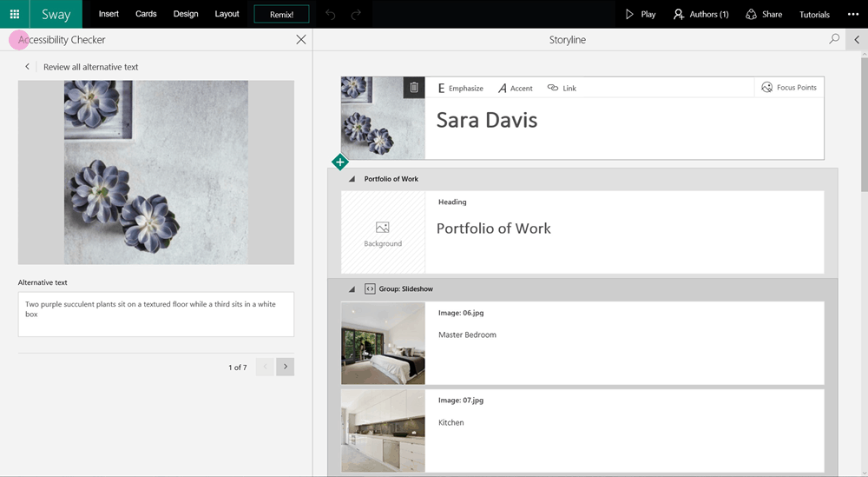Screen dimensions: 868x477
Task: Open the Insert menu
Action: click(x=108, y=14)
